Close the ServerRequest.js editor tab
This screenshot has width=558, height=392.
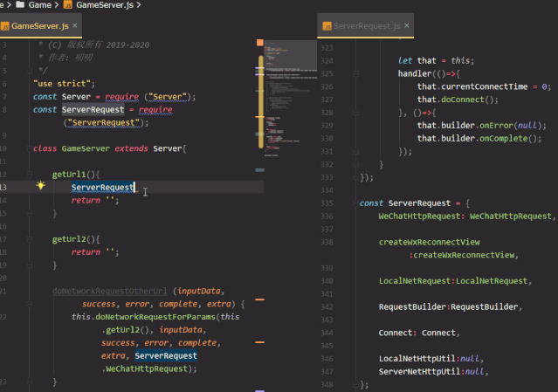coord(408,27)
